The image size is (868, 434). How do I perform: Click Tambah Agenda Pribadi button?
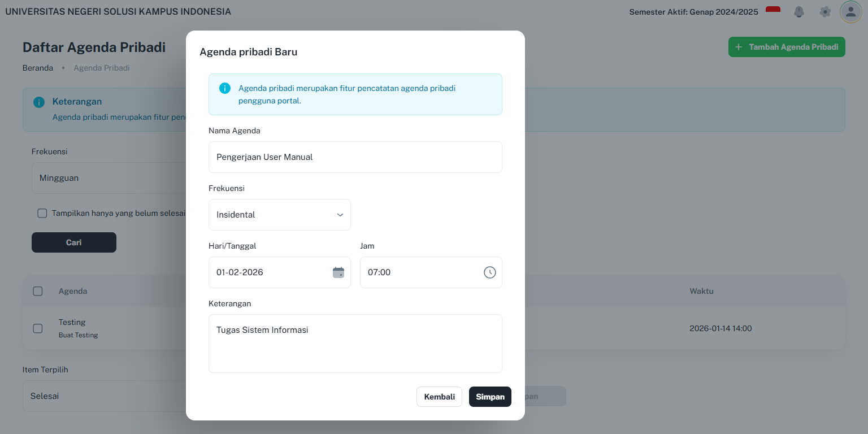787,47
